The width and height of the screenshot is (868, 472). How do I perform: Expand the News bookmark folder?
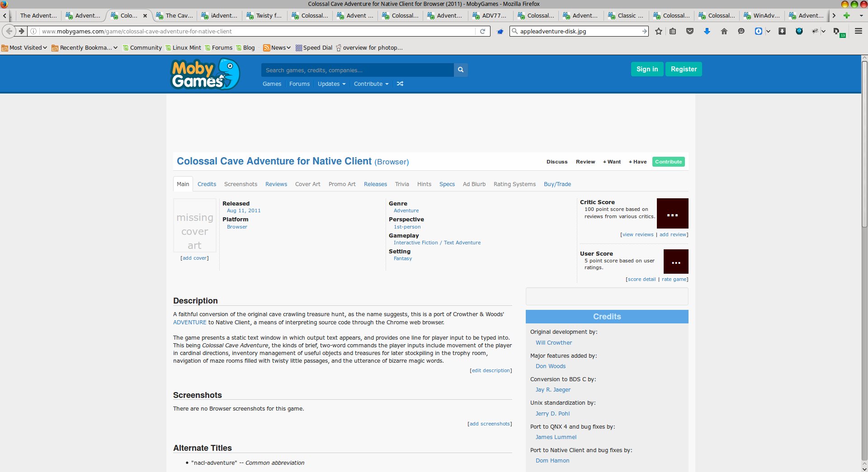(277, 48)
